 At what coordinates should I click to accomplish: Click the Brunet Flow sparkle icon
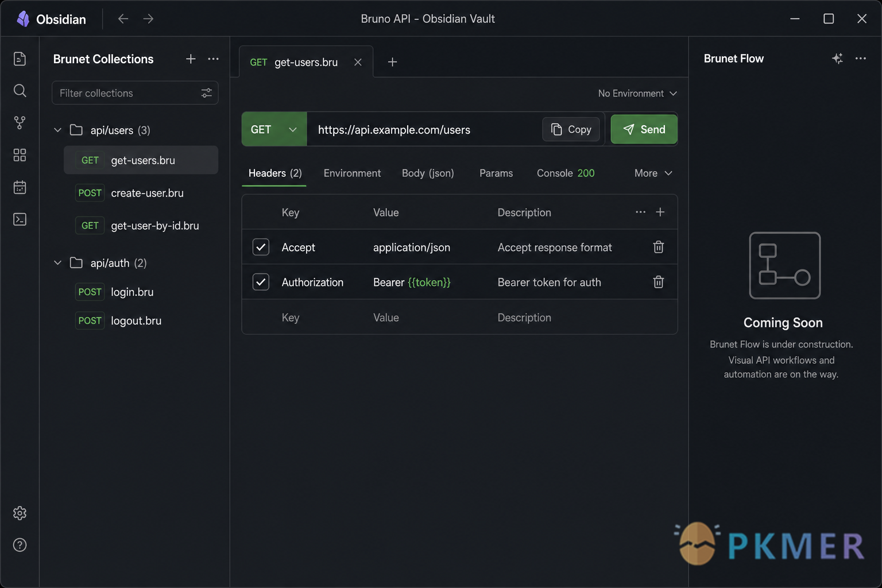coord(837,59)
